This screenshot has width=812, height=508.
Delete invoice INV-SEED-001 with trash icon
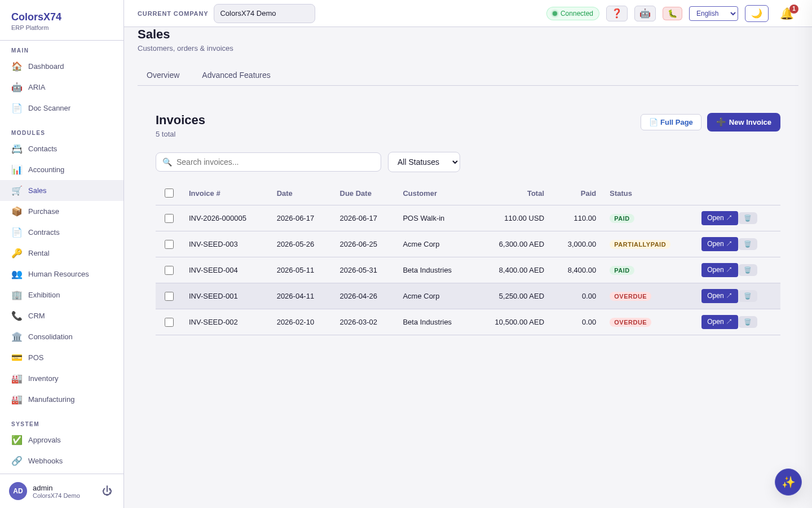pos(748,296)
